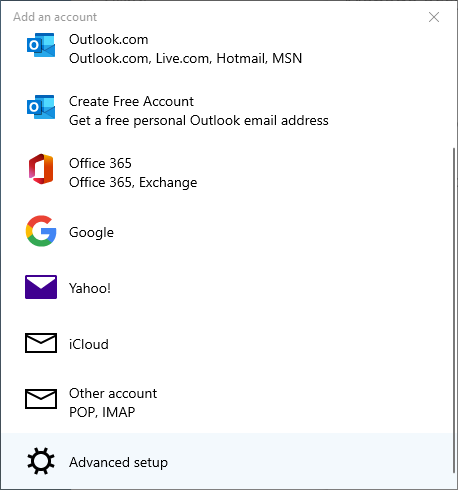Pick the Google account label
The width and height of the screenshot is (458, 490).
91,232
